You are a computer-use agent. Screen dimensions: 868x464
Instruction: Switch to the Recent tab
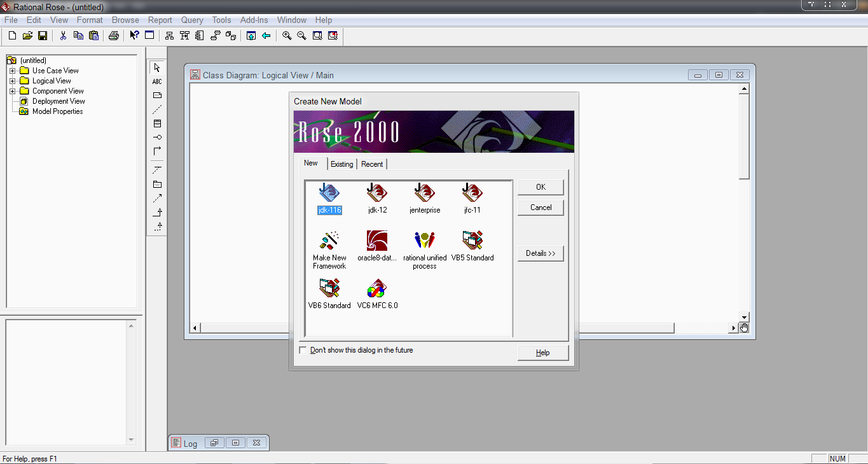[x=372, y=164]
